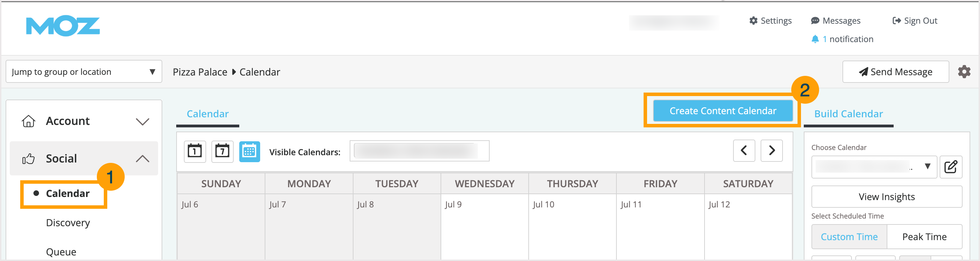Open the Choose Calendar dropdown
The width and height of the screenshot is (980, 261).
(x=874, y=167)
